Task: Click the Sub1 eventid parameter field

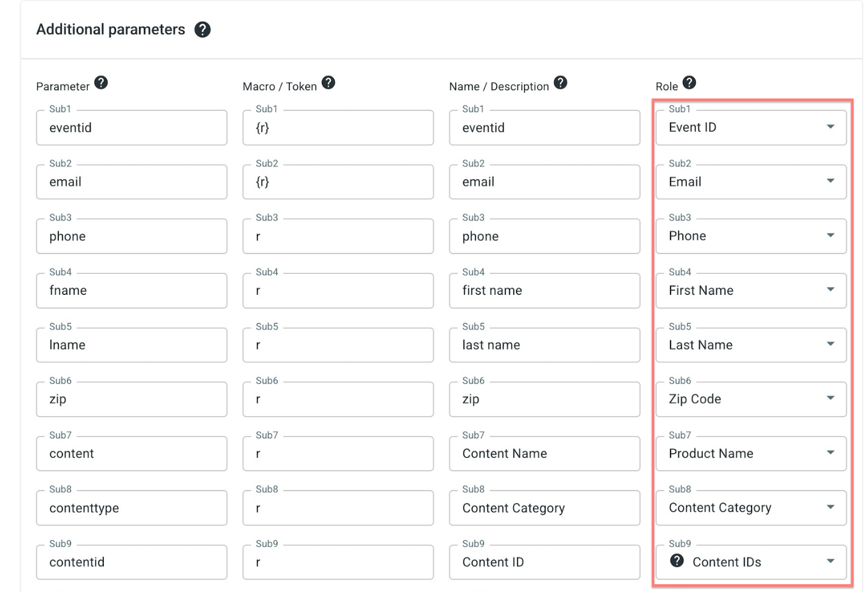Action: click(x=131, y=127)
